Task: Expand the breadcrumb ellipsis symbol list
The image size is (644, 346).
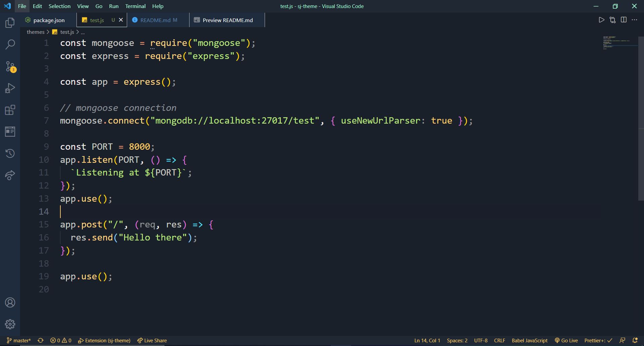Action: tap(83, 32)
